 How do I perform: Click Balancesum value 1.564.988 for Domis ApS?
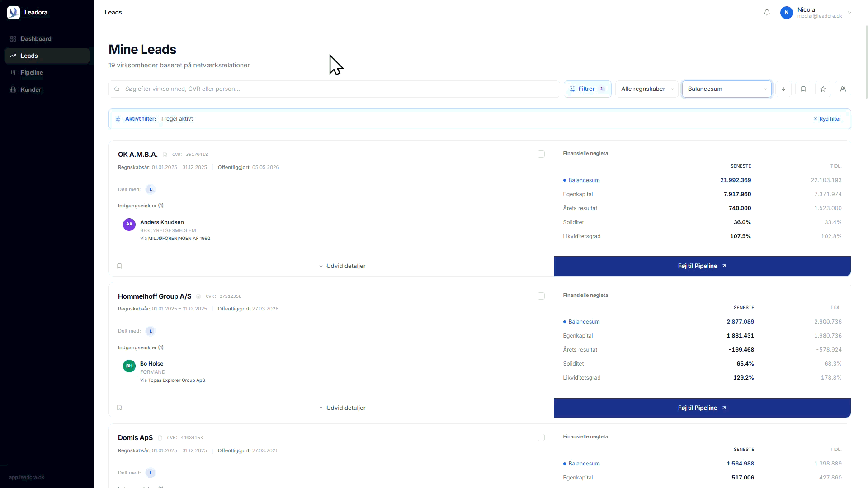point(741,464)
